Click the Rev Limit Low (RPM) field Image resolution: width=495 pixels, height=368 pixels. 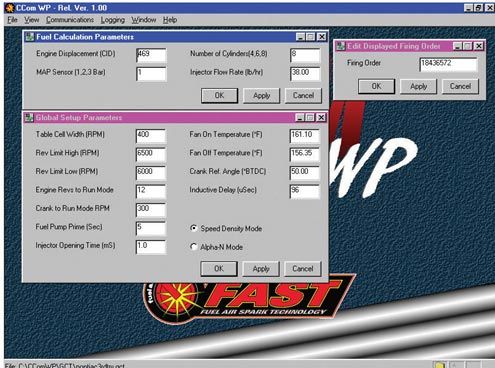point(151,173)
